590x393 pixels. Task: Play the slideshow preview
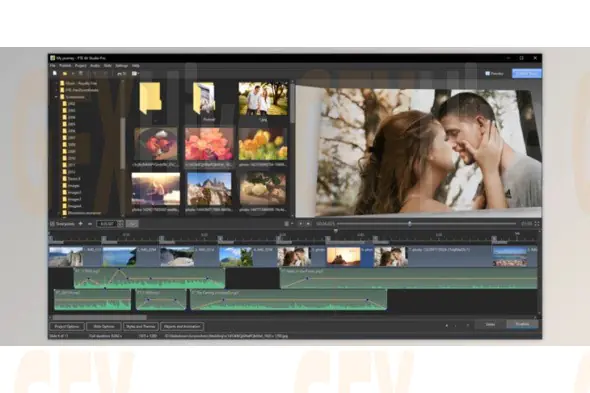click(301, 224)
